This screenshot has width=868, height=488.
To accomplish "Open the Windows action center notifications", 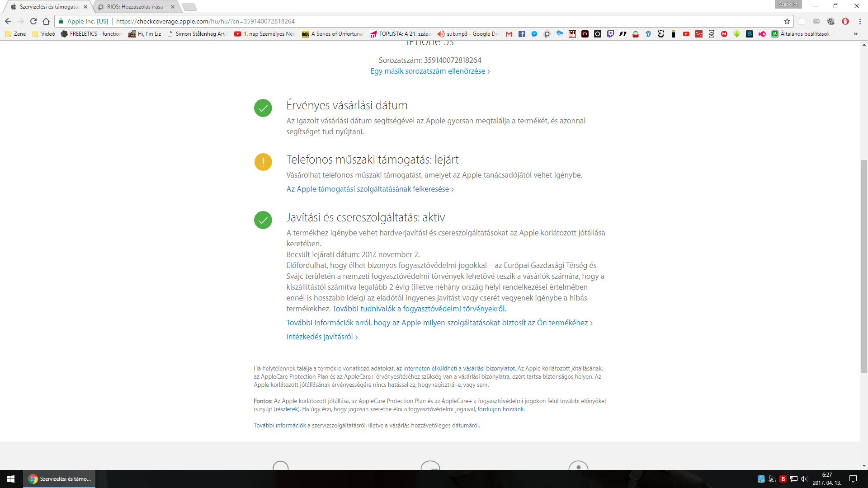I will [853, 479].
